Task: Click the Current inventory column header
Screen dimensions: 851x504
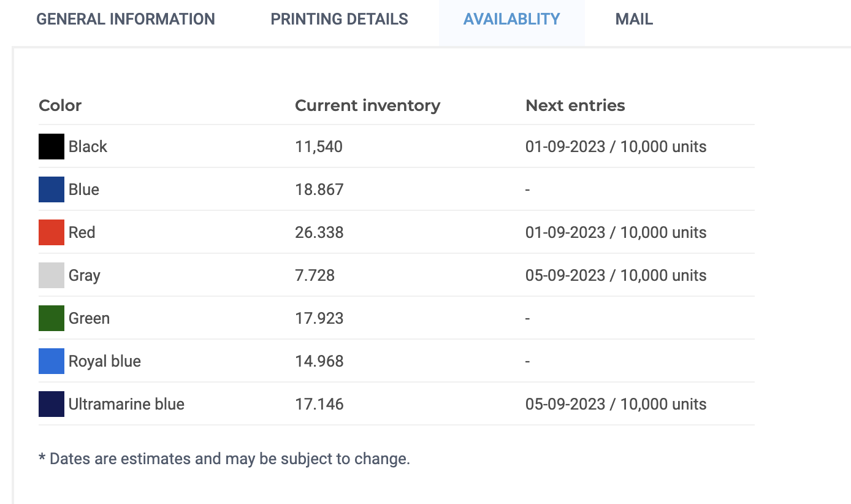Action: pos(368,105)
